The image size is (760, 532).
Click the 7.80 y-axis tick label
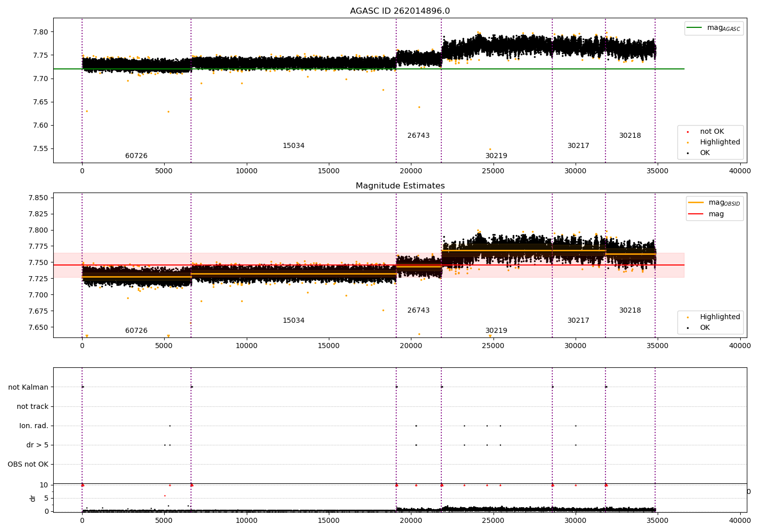41,32
